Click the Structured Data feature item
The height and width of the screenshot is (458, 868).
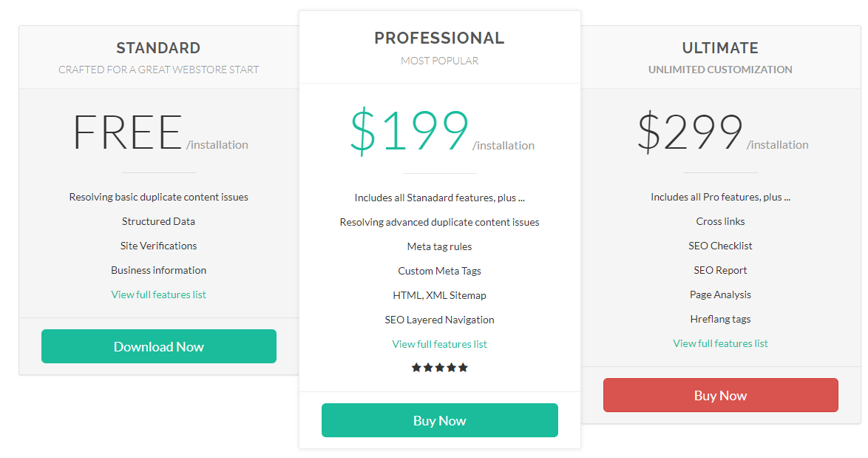158,221
